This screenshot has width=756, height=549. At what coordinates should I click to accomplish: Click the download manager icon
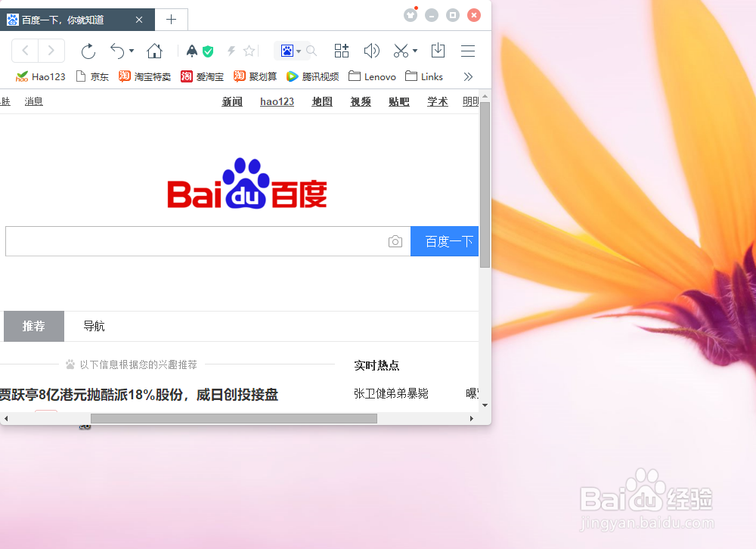pos(438,51)
